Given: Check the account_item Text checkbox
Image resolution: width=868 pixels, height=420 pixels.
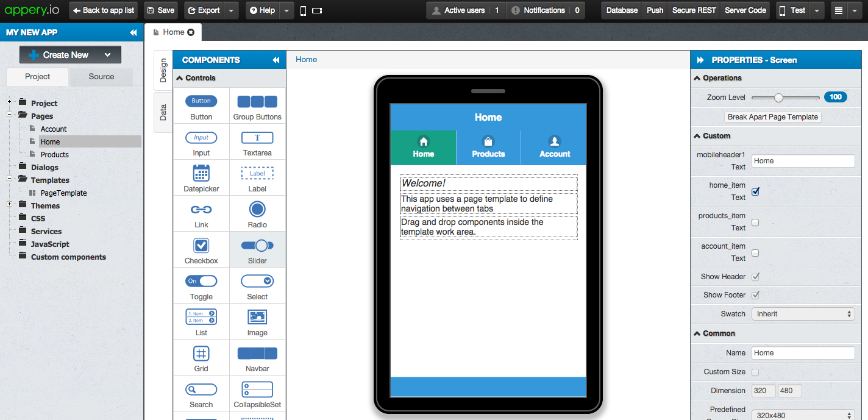Looking at the screenshot, I should pos(755,253).
